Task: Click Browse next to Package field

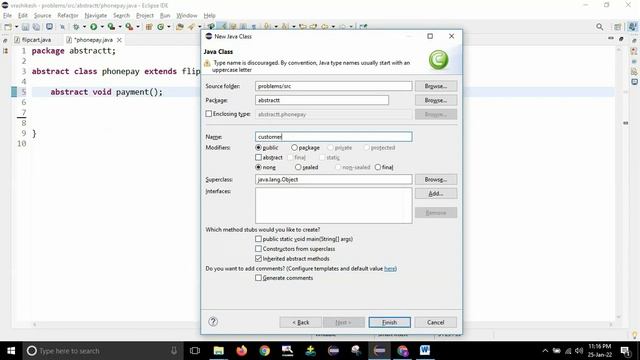Action: 436,100
